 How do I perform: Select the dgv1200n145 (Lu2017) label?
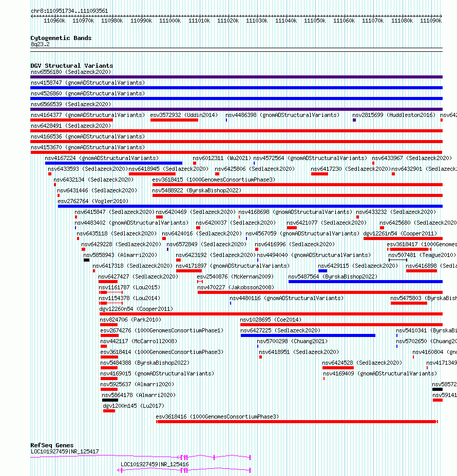click(134, 406)
